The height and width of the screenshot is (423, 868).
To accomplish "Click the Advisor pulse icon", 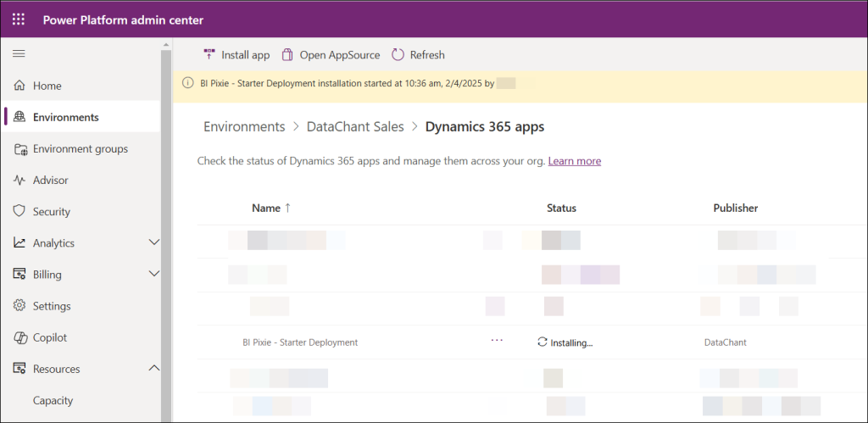I will (x=19, y=180).
